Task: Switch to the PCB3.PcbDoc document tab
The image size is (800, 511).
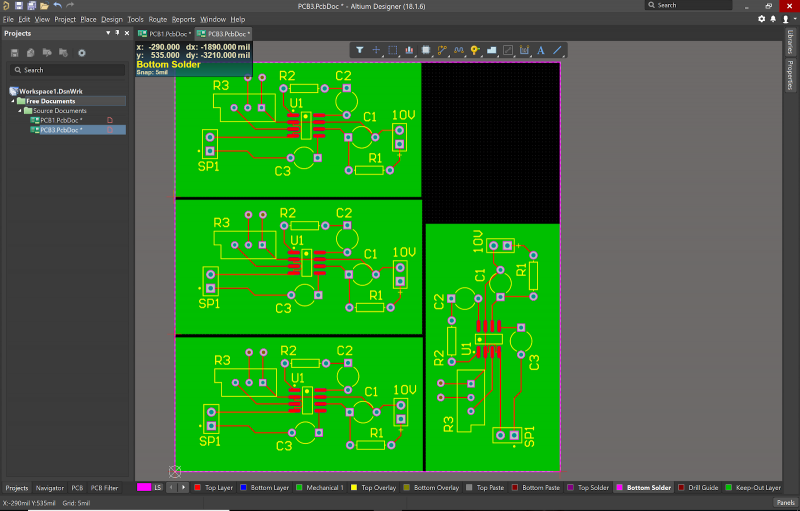Action: point(224,34)
